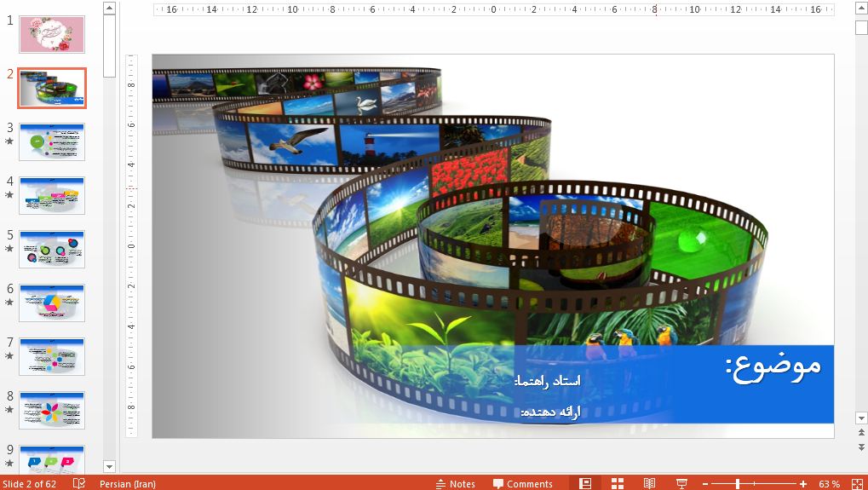The height and width of the screenshot is (490, 868).
Task: Toggle the Comments pane
Action: tap(522, 483)
